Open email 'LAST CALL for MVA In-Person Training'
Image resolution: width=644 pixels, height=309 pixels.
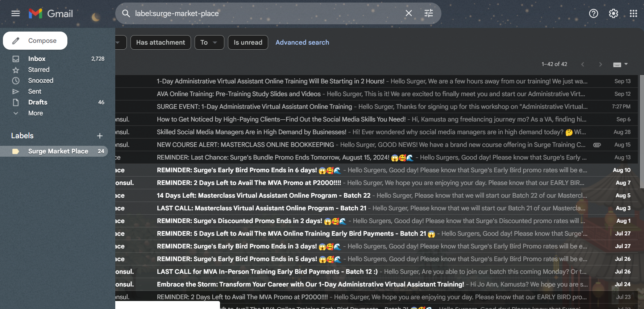(x=377, y=272)
